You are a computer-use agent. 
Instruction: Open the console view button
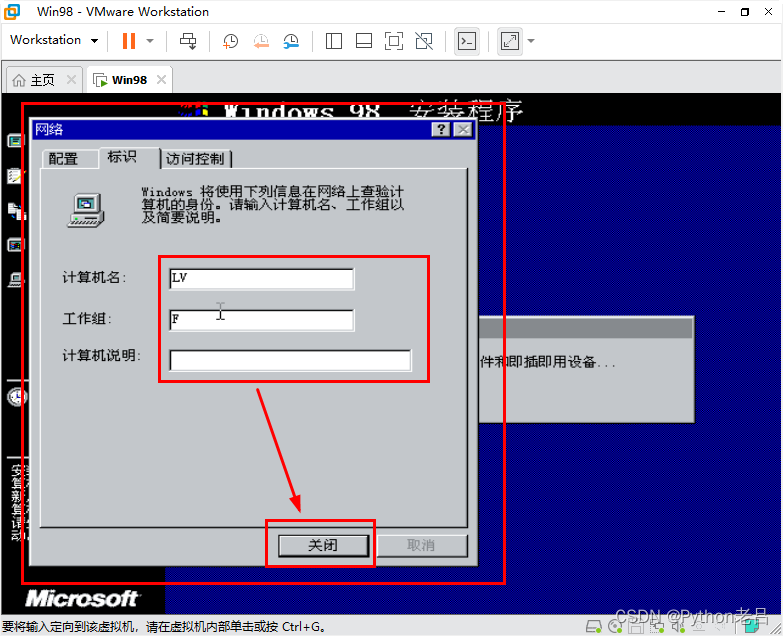(x=467, y=41)
